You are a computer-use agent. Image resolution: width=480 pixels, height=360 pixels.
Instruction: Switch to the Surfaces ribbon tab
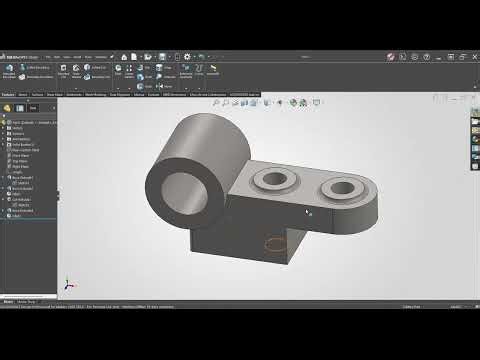pyautogui.click(x=37, y=94)
